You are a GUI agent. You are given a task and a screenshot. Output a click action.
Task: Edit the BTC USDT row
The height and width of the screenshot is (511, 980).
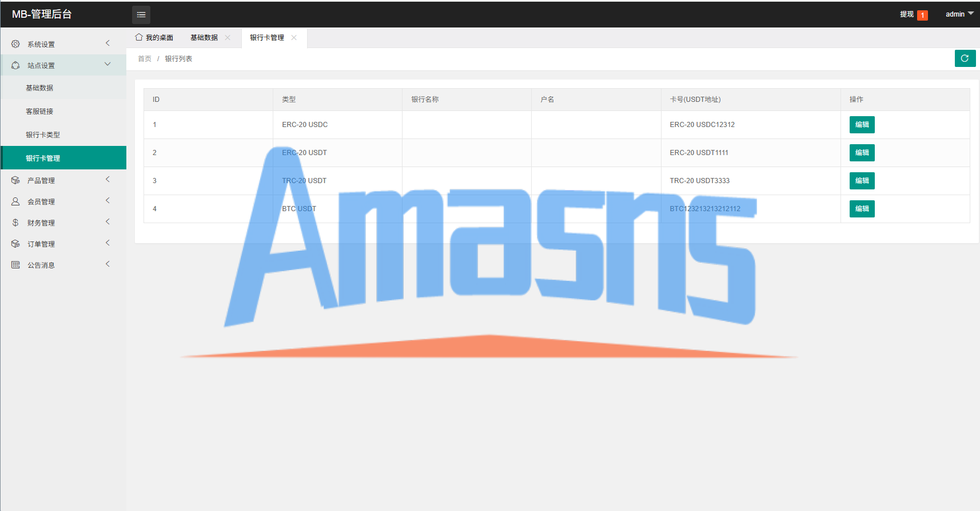862,209
